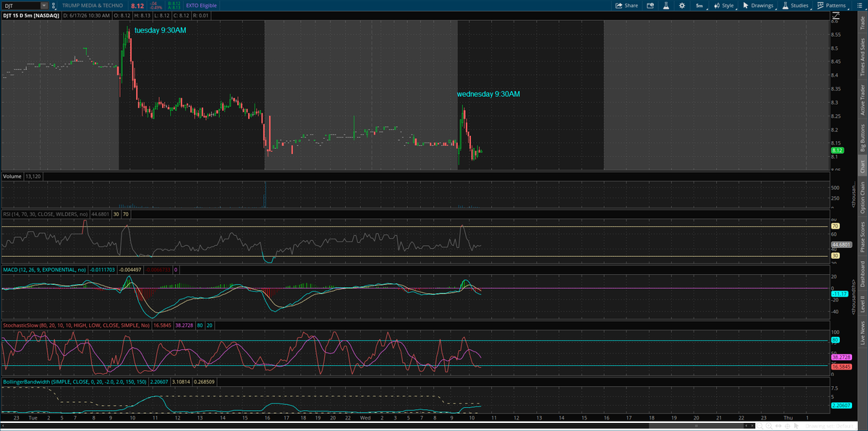The image size is (868, 431).
Task: Open the Drawing set: Default selector
Action: click(x=829, y=426)
